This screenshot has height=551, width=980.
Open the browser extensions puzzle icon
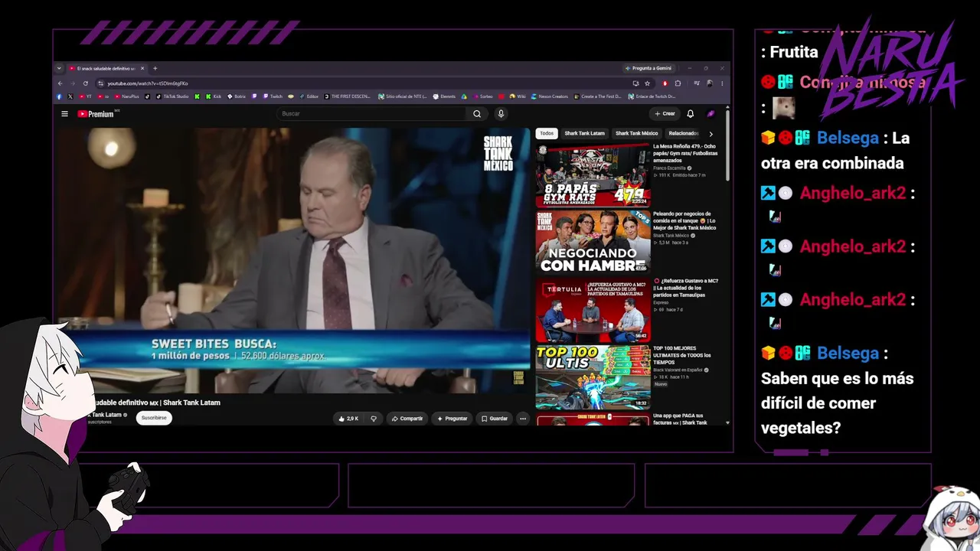point(678,83)
